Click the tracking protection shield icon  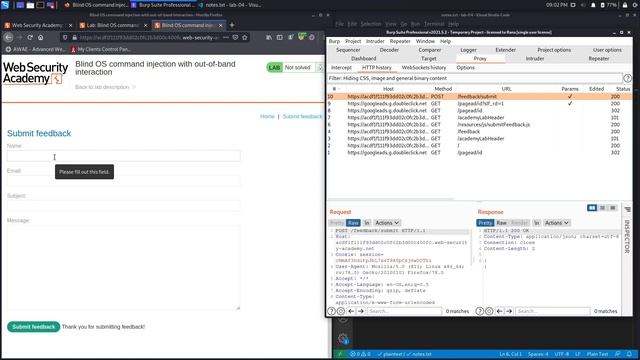(65, 37)
